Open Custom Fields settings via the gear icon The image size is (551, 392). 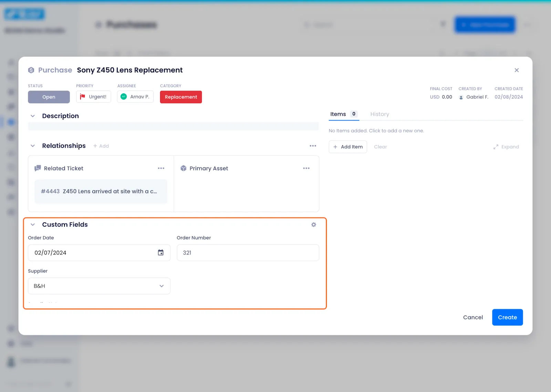[x=313, y=224]
